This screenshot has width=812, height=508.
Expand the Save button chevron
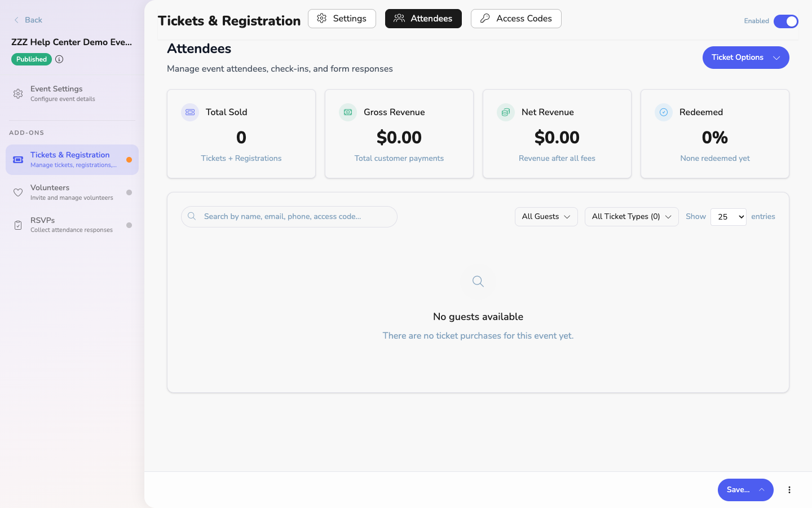point(762,490)
